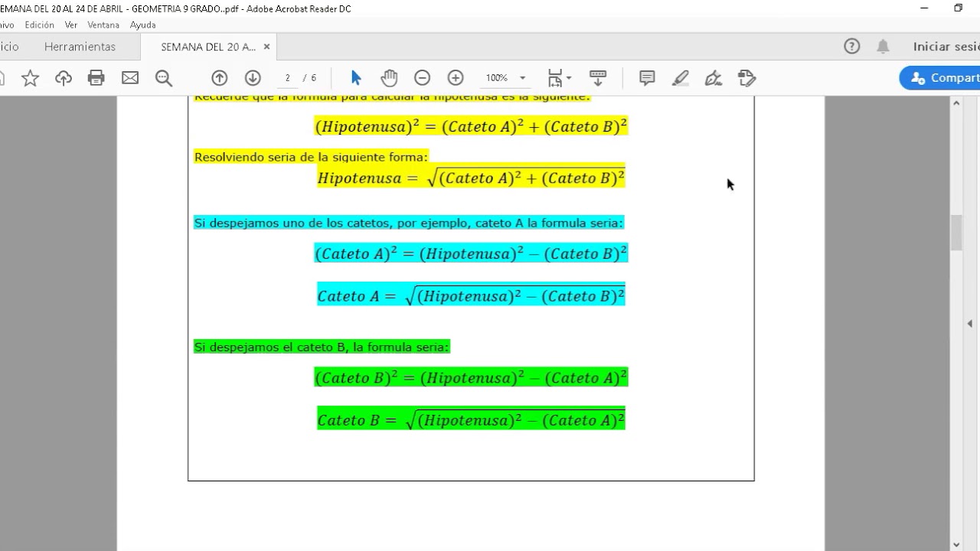Image resolution: width=980 pixels, height=551 pixels.
Task: Go to the previous page arrow
Action: [220, 78]
